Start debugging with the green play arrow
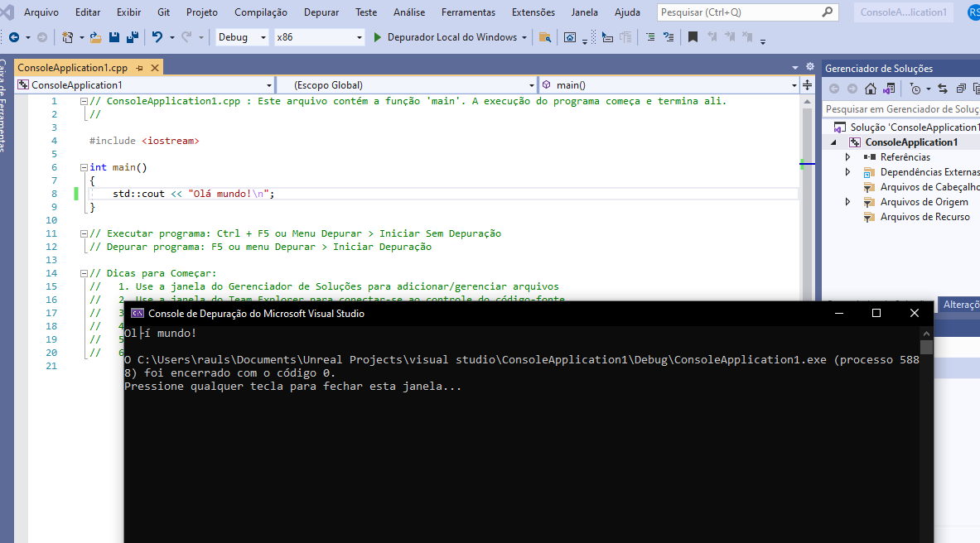 [378, 37]
